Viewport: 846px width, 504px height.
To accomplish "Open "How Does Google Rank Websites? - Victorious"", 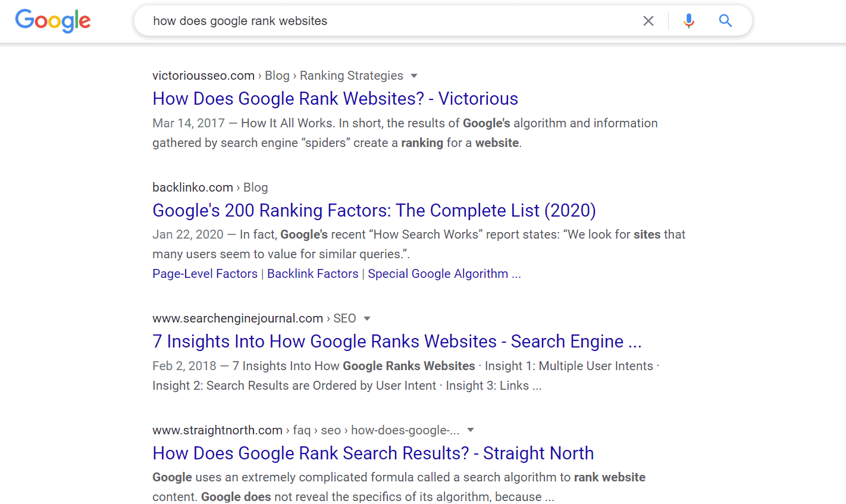I will 335,98.
